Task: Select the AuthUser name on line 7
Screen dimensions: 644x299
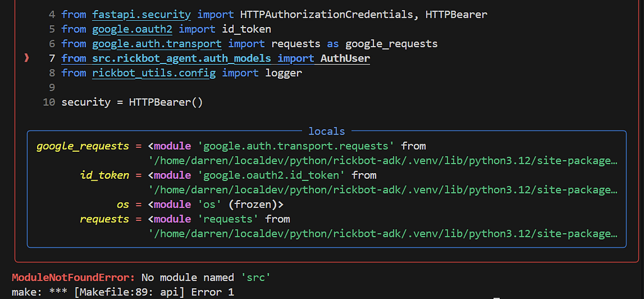Action: click(345, 59)
